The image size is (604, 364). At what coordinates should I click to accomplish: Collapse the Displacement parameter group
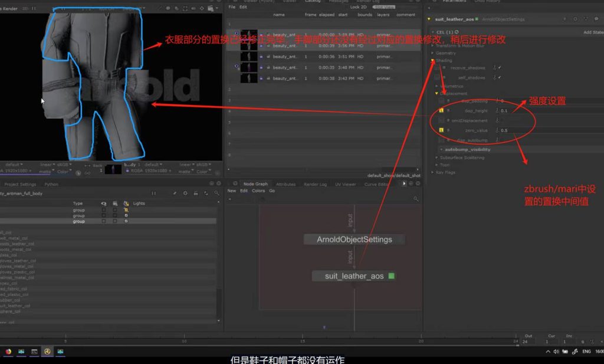point(437,93)
